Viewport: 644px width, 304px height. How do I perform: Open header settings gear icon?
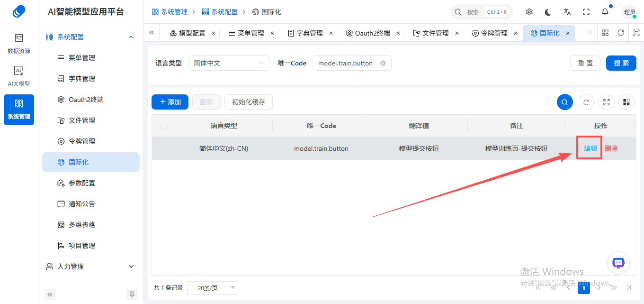tap(529, 12)
